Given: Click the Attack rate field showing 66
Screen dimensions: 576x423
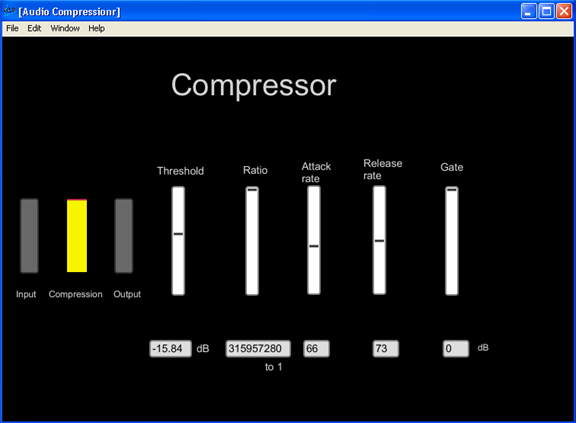Looking at the screenshot, I should (316, 348).
